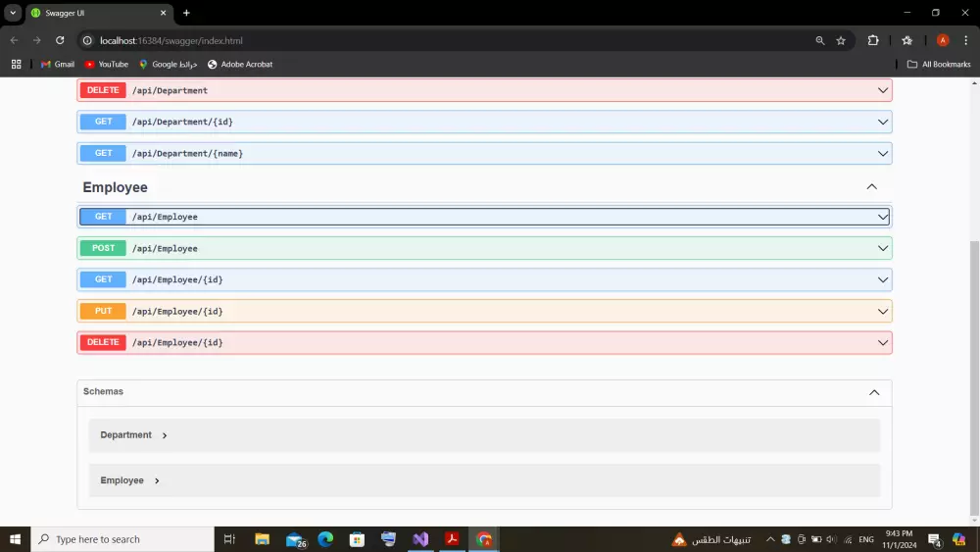Image resolution: width=980 pixels, height=552 pixels.
Task: Click DELETE method badge for /api/Department
Action: click(x=103, y=90)
